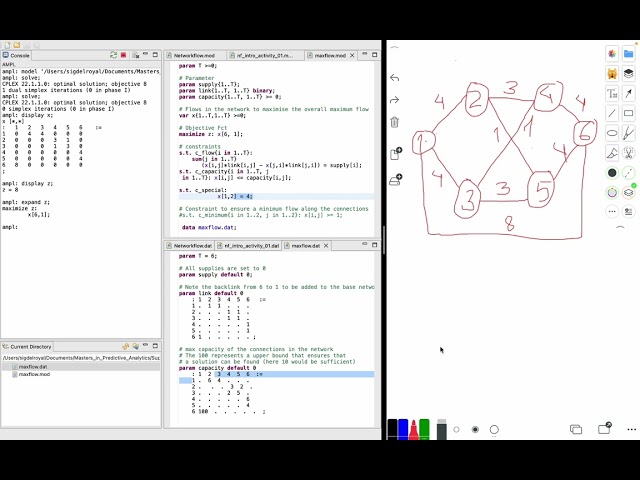Select the Console tab
The width and height of the screenshot is (640, 480).
pos(16,56)
